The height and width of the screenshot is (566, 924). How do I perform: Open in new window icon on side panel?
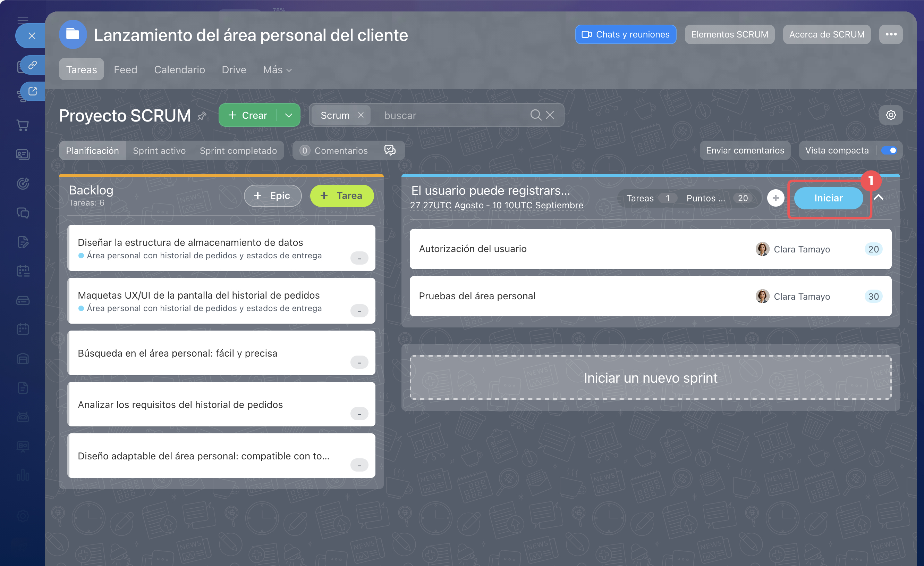(33, 91)
